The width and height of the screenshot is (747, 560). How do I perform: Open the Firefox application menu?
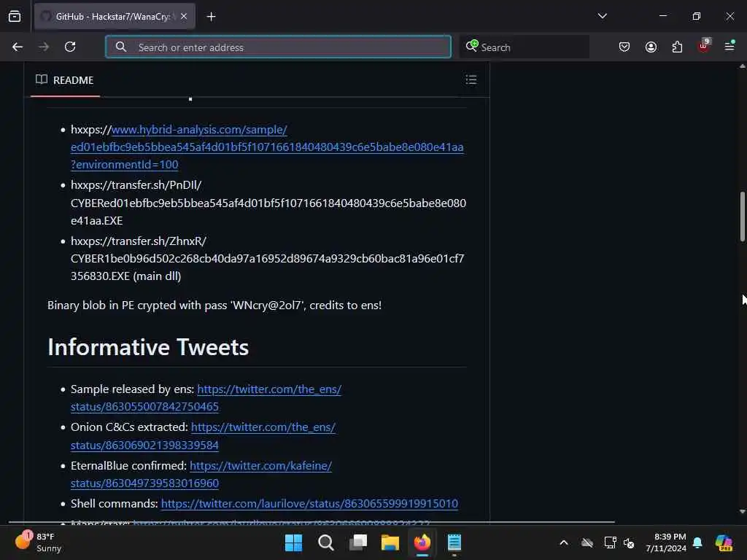tap(729, 46)
